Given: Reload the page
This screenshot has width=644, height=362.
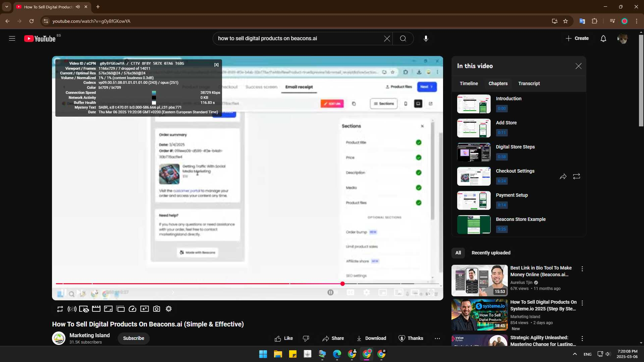Looking at the screenshot, I should pos(32,21).
